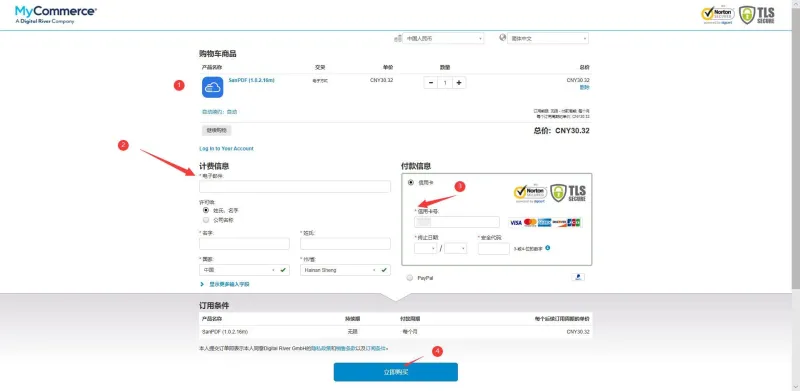Click the SanPDF cloud product icon
800x391 pixels.
(x=212, y=87)
